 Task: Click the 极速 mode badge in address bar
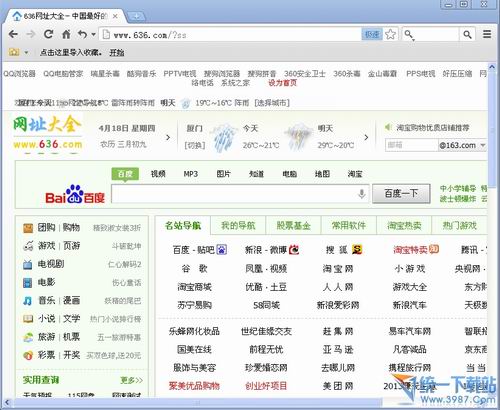(x=372, y=34)
